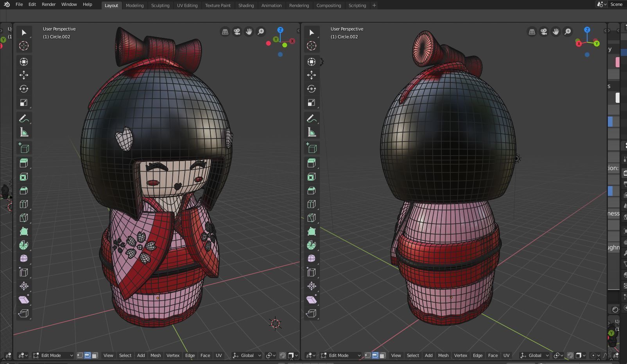Select the Annotate tool in left viewport
Viewport: 627px width, 364px height.
tap(24, 118)
